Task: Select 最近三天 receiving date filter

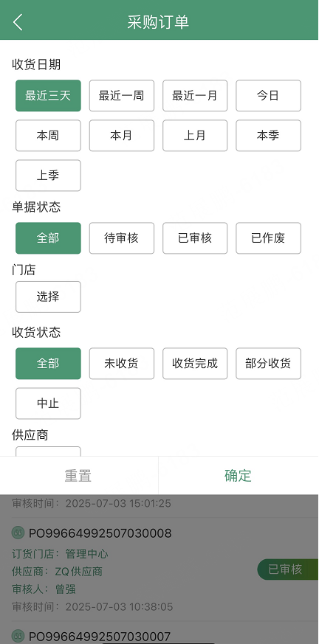Action: pos(48,96)
